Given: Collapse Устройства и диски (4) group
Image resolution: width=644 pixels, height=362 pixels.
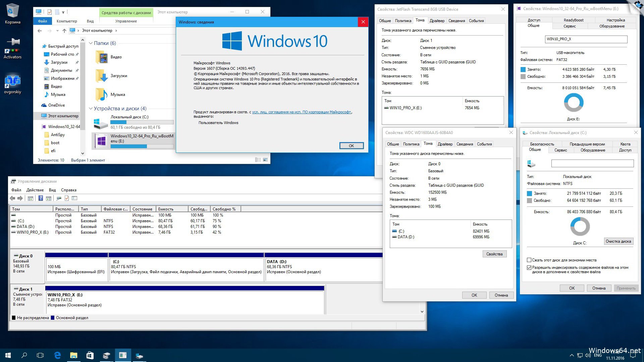Looking at the screenshot, I should [x=91, y=109].
